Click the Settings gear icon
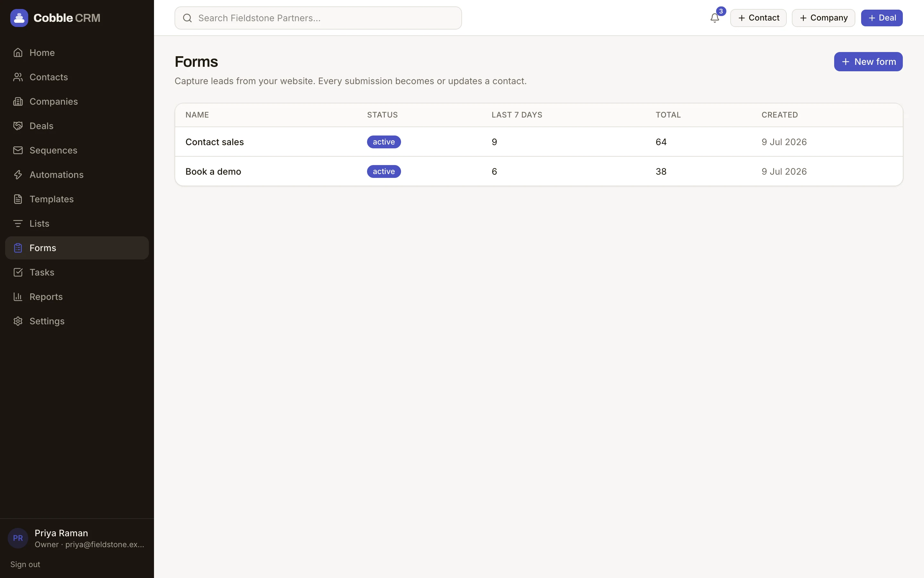 18,321
